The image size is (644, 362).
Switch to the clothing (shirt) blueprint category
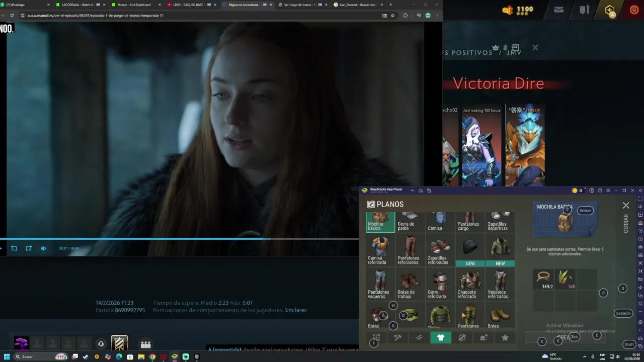pyautogui.click(x=441, y=338)
